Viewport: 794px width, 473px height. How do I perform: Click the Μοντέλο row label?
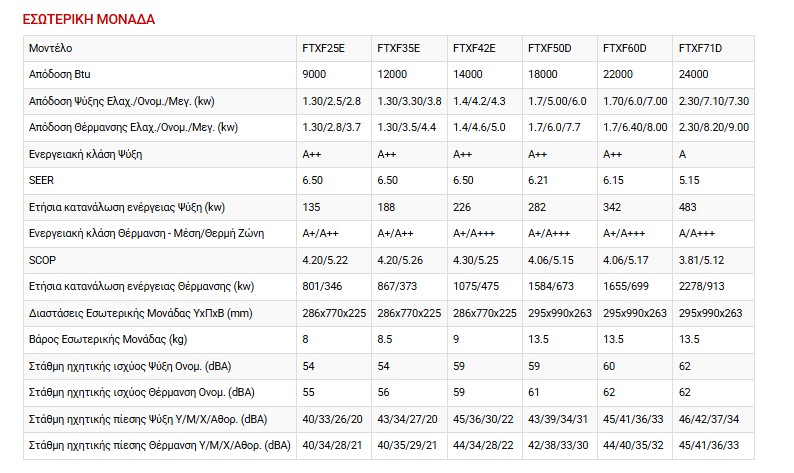[x=51, y=48]
